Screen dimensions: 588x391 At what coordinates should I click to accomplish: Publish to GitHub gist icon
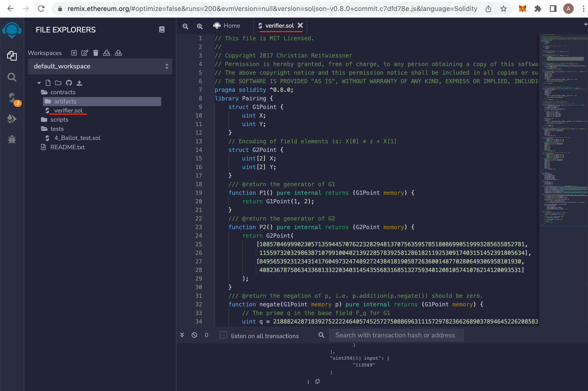coord(69,83)
